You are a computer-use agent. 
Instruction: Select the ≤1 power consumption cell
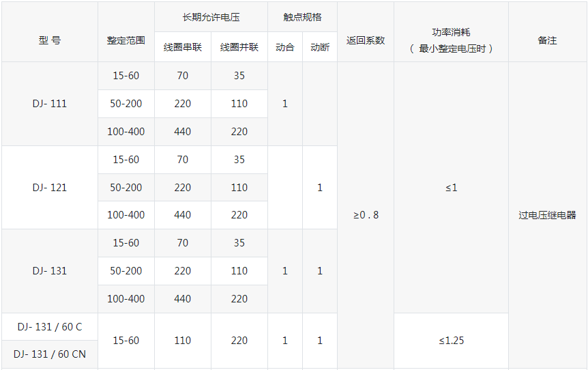pyautogui.click(x=451, y=187)
